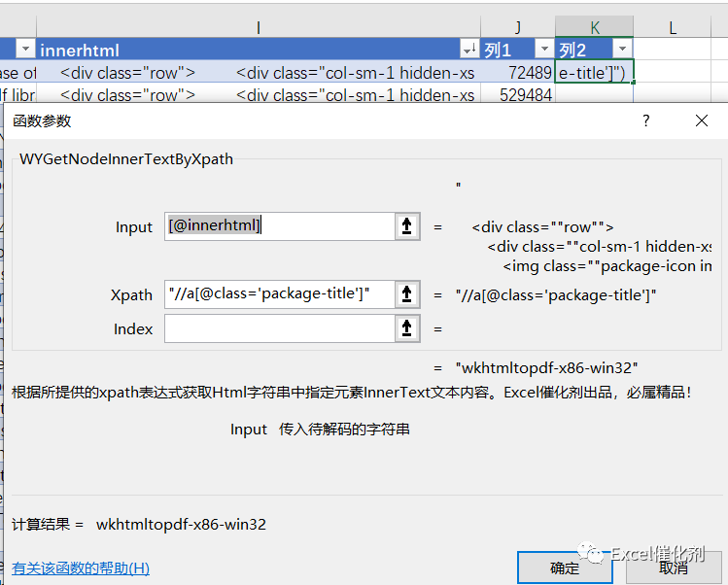This screenshot has width=728, height=585.
Task: Click the 计算结果 wkhtmltopdf-x86-win32 text
Action: pos(139,524)
